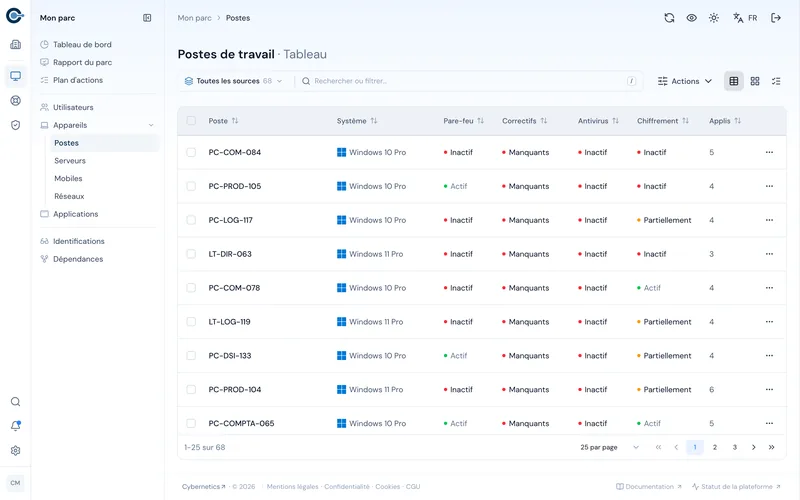
Task: Select the monitor icon in left rail
Action: pos(15,76)
